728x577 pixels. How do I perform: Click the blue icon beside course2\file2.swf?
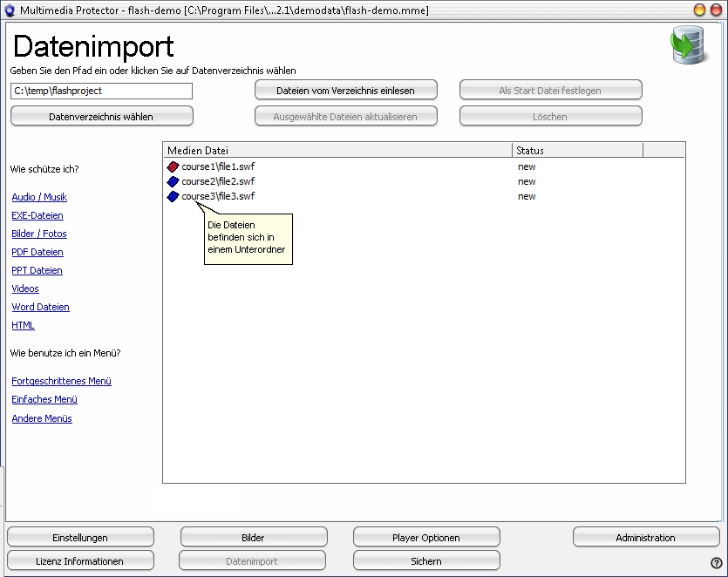[x=173, y=181]
